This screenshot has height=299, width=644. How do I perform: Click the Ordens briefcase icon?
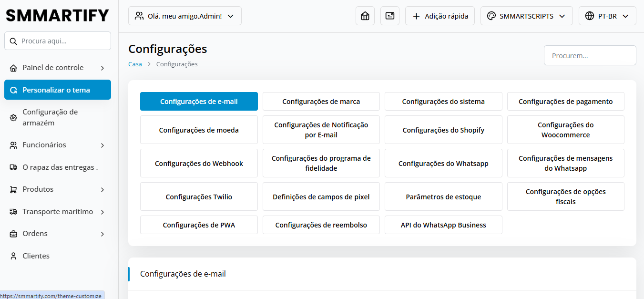pyautogui.click(x=13, y=234)
